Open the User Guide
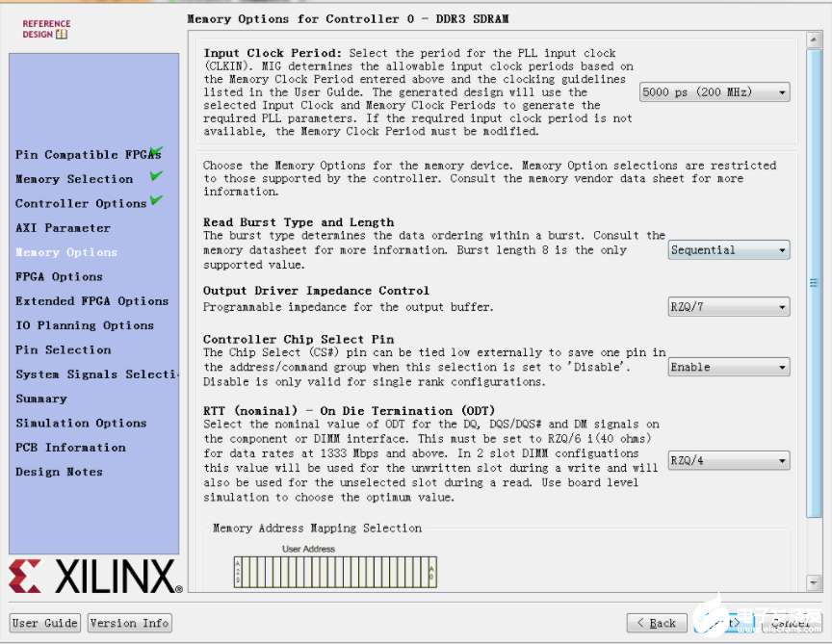 pyautogui.click(x=45, y=623)
